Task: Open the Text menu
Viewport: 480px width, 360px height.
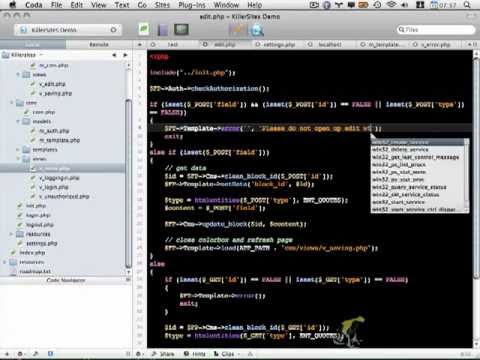Action: tap(122, 5)
